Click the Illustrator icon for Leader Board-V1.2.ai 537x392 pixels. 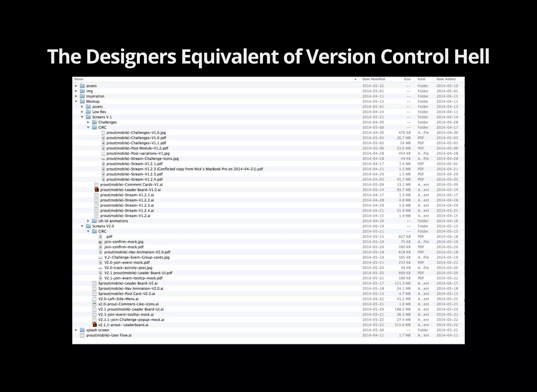(96, 190)
